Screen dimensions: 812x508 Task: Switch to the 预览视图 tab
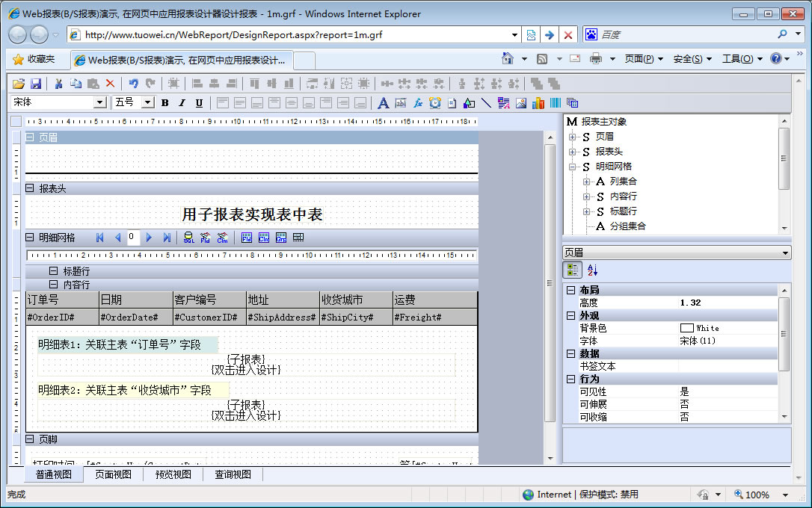point(173,474)
